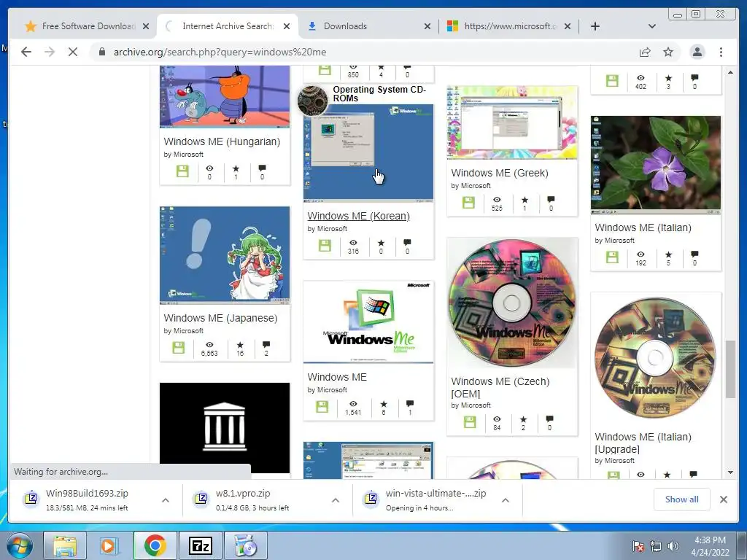Go back to the previous page
747x560 pixels.
click(x=26, y=52)
